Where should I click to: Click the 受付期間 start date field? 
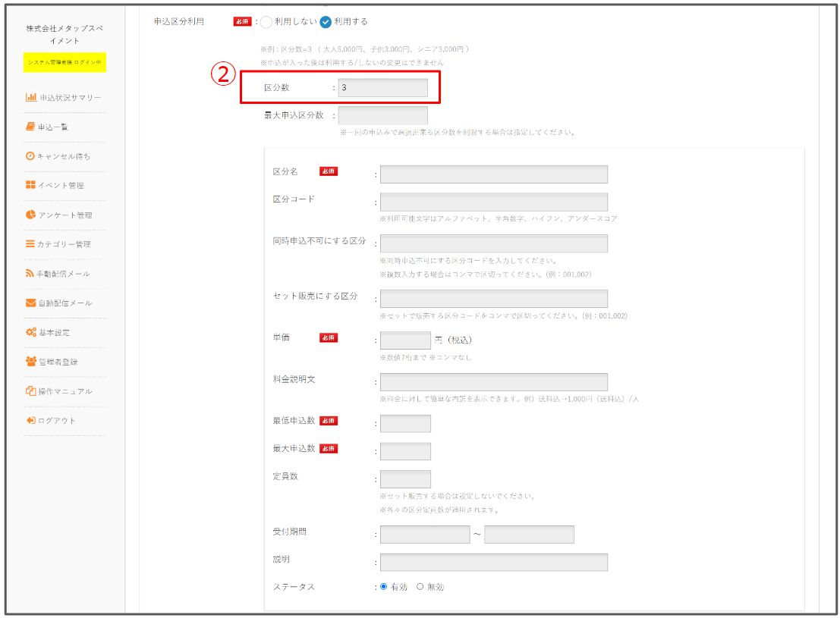pos(425,535)
